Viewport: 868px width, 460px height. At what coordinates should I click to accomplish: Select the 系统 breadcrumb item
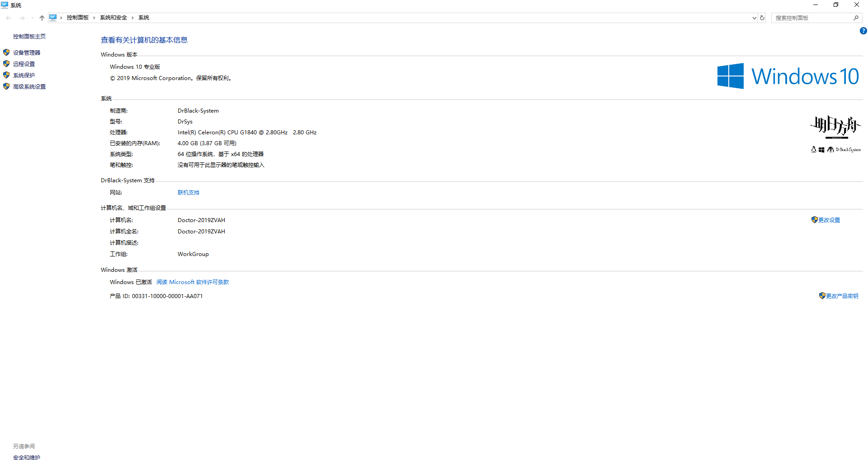click(x=144, y=18)
